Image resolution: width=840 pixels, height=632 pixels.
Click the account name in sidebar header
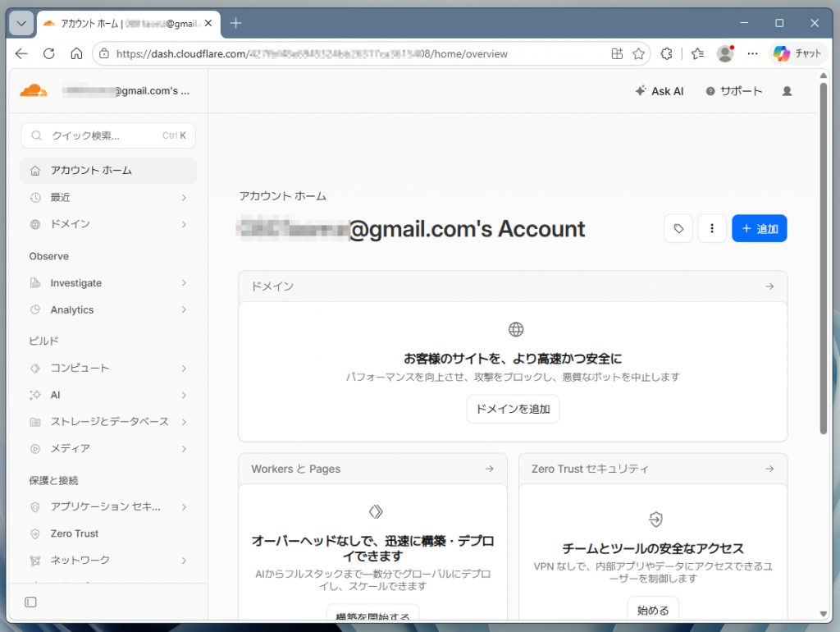(x=126, y=91)
